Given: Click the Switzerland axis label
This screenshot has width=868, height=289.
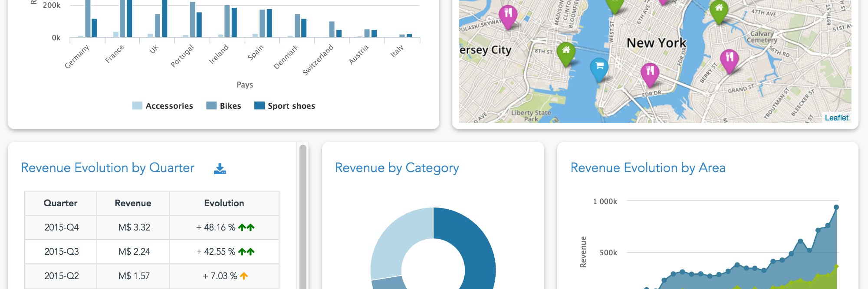Looking at the screenshot, I should click(x=318, y=60).
